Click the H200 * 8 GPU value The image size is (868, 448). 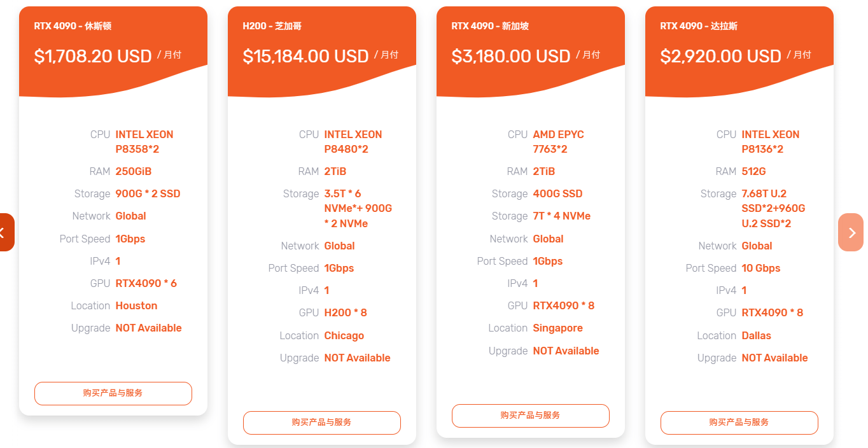346,312
